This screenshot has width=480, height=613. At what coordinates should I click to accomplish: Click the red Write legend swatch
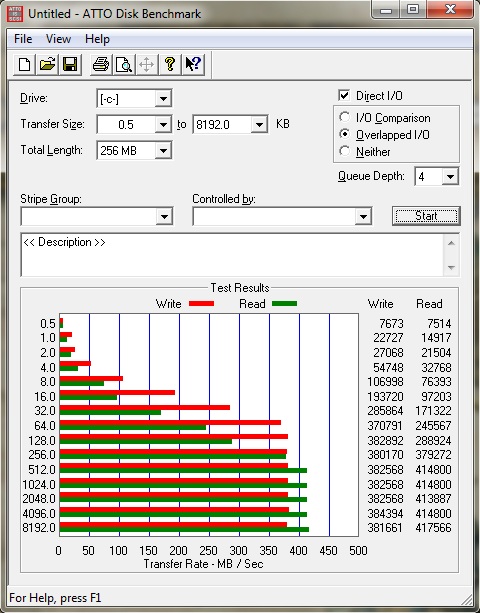tap(201, 303)
